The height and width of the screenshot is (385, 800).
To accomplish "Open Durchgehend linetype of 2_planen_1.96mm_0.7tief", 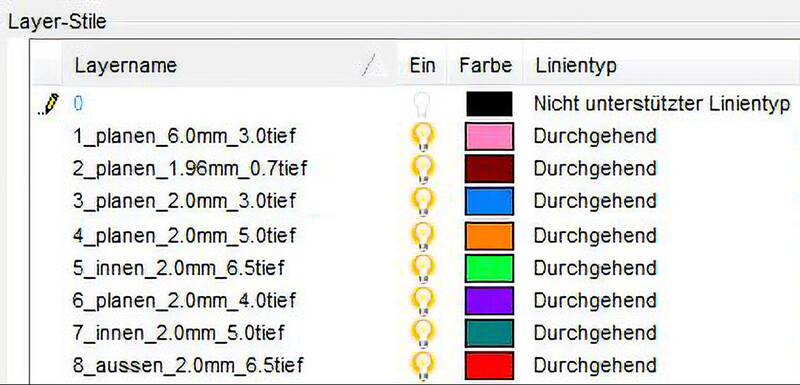I will click(595, 168).
